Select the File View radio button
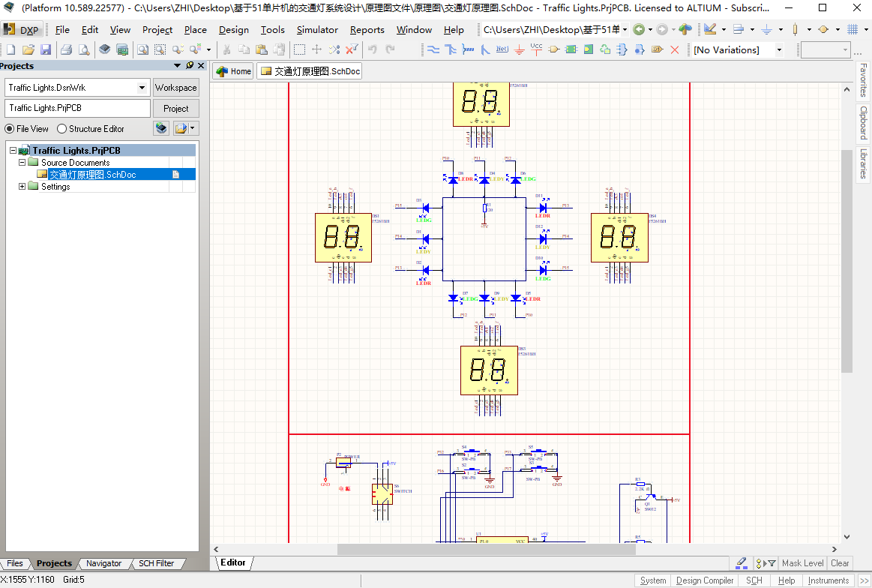872x588 pixels. [10, 128]
